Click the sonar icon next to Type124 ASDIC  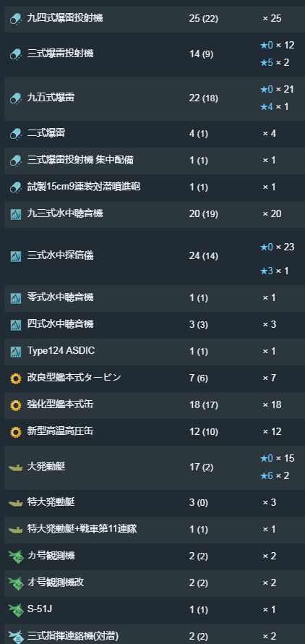16,352
